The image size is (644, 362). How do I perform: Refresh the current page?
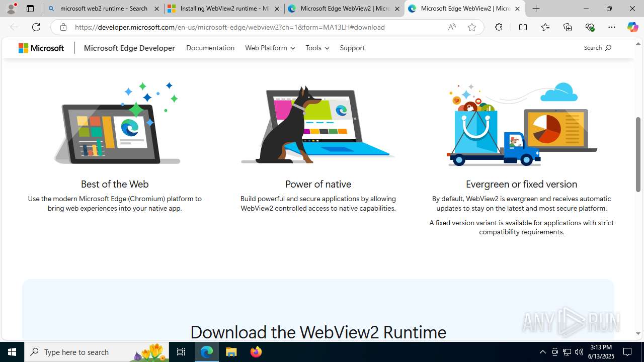pyautogui.click(x=36, y=27)
